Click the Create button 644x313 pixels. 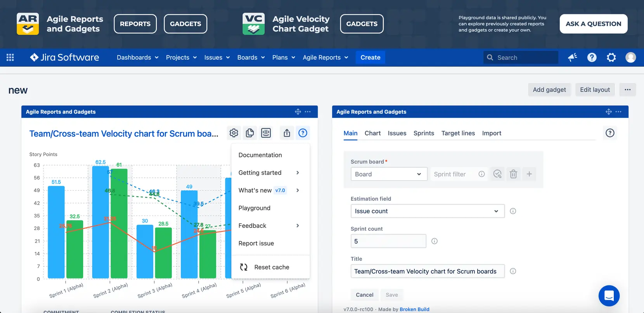pos(370,57)
